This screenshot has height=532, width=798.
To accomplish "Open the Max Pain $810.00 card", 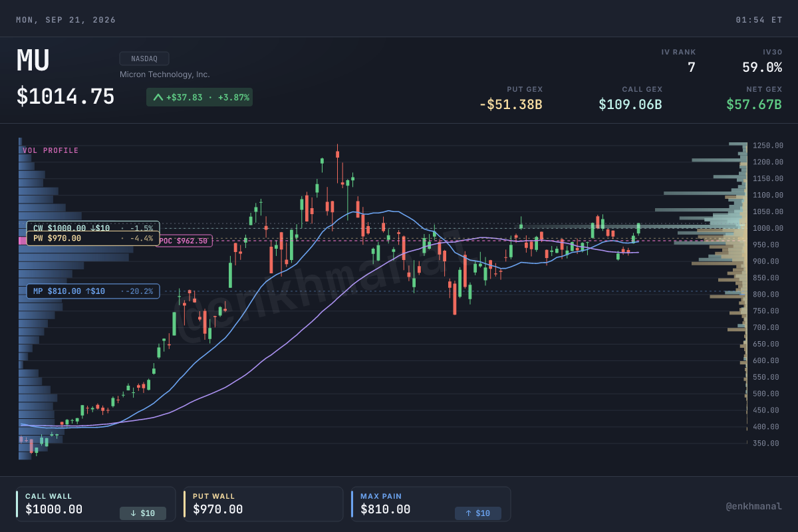I will (431, 504).
